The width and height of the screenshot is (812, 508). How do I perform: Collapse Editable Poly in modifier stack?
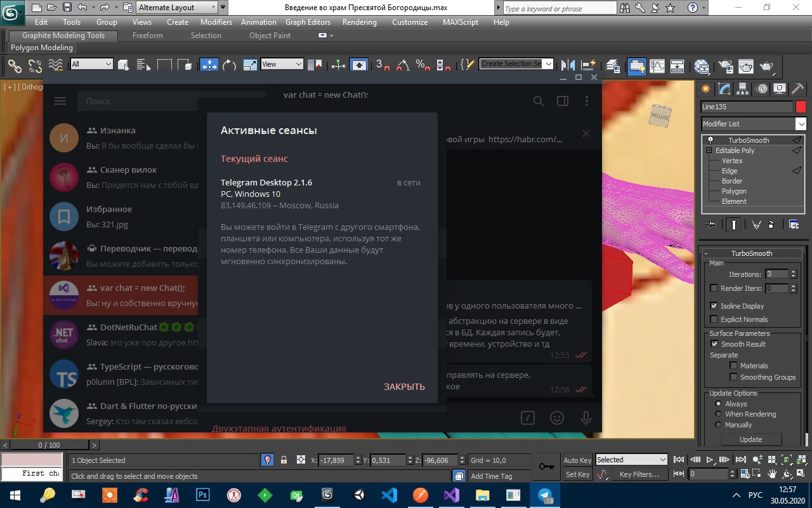(709, 150)
